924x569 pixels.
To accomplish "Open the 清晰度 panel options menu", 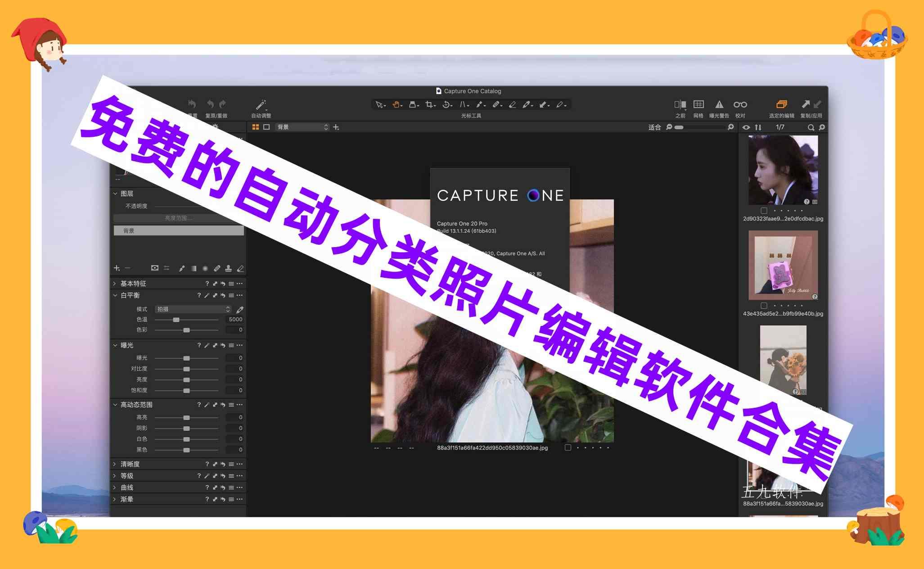I will 239,464.
